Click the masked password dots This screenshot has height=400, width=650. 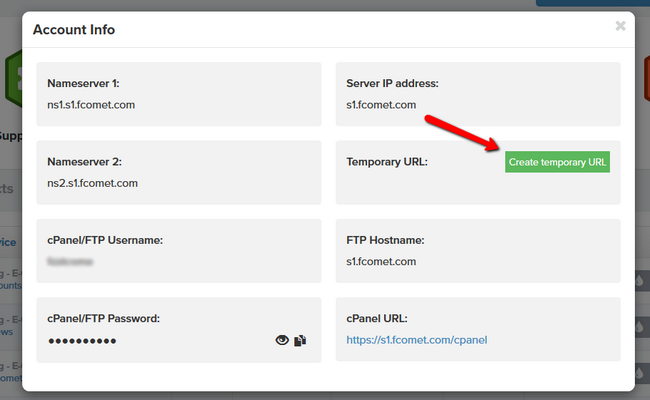tap(82, 341)
